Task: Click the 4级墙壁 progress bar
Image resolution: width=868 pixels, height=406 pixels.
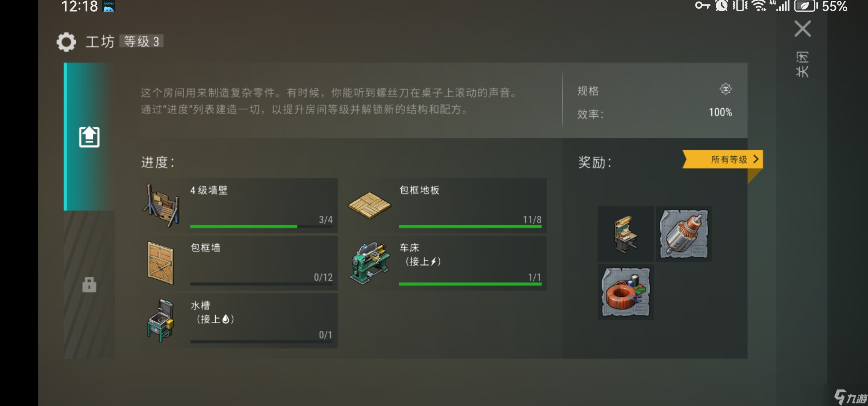Action: pos(262,226)
